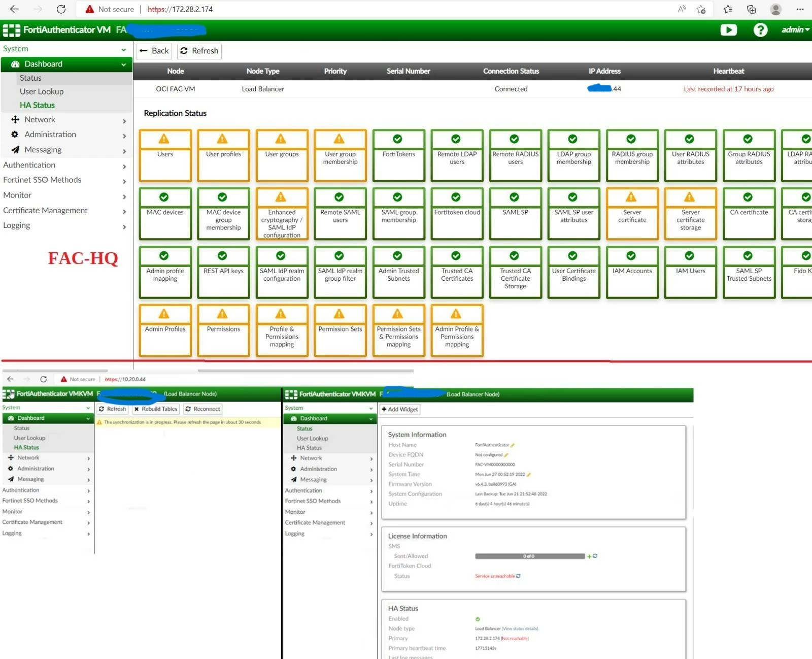Click the Rebuild Tables button
The image size is (812, 659).
coord(156,409)
